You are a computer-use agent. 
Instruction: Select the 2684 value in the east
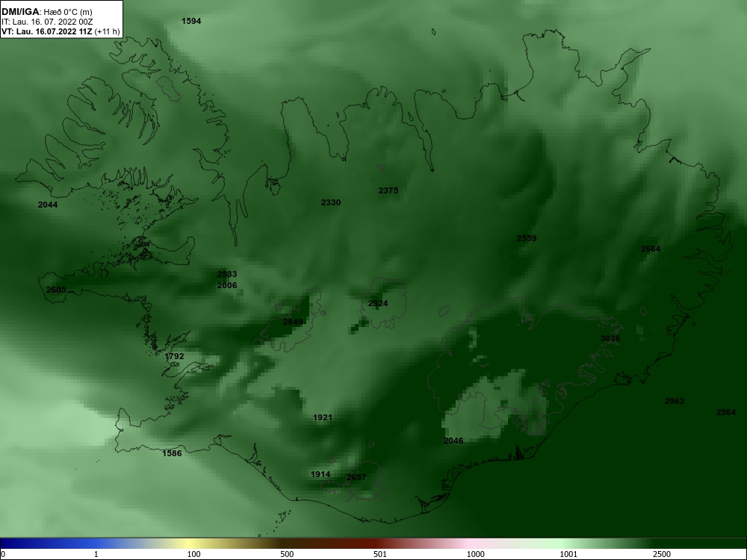pos(651,249)
